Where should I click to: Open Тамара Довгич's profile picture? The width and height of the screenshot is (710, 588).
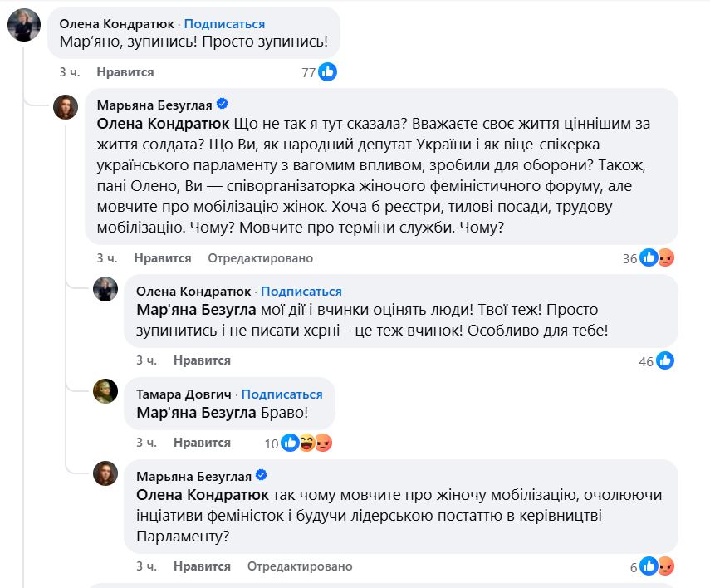tap(105, 391)
